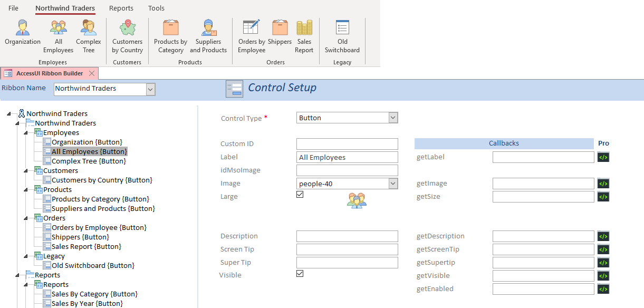Open the Sales Report ribbon button
This screenshot has width=644, height=308.
tap(304, 36)
